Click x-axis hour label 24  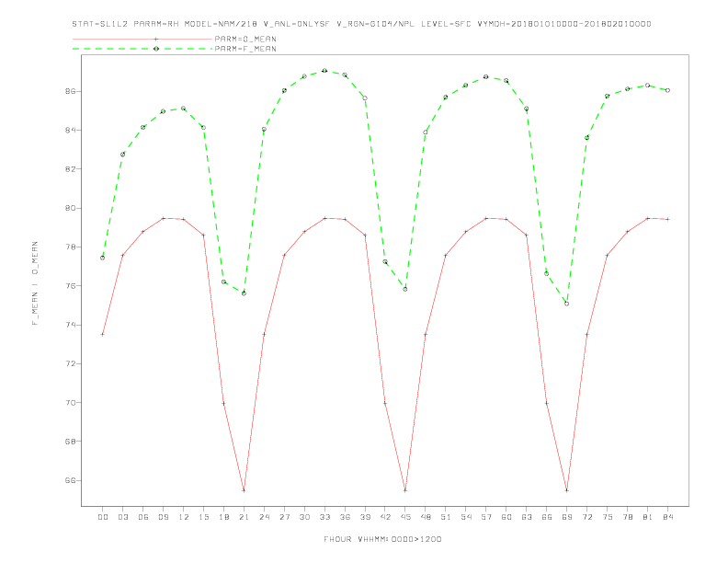(264, 517)
